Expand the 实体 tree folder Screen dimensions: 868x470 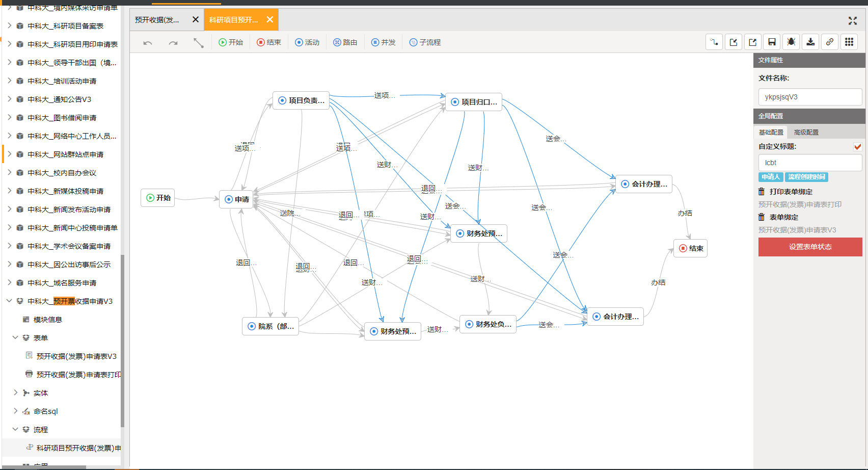(x=15, y=393)
